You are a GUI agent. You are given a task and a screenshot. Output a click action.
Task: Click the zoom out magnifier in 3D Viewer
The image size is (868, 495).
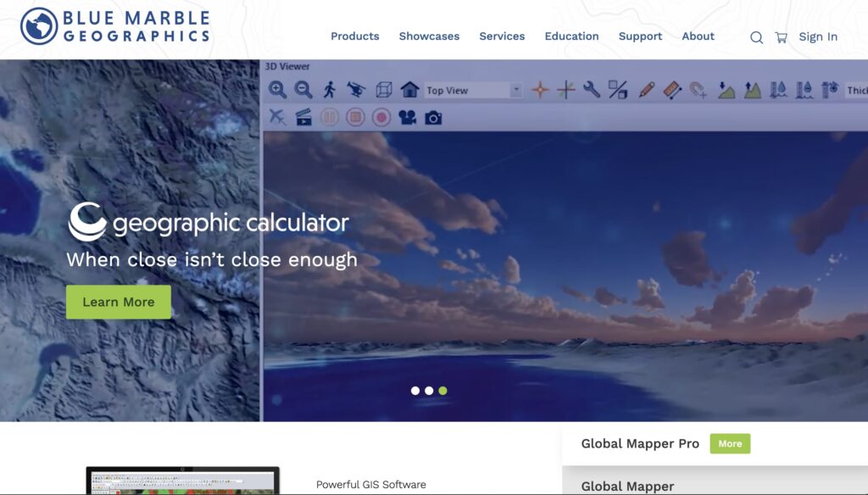[x=303, y=90]
